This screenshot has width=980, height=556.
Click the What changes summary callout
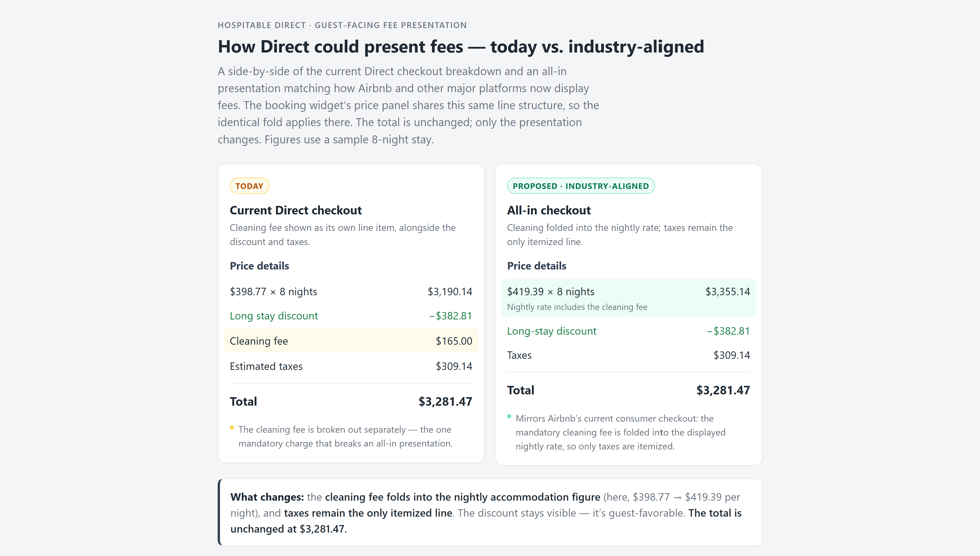(490, 512)
